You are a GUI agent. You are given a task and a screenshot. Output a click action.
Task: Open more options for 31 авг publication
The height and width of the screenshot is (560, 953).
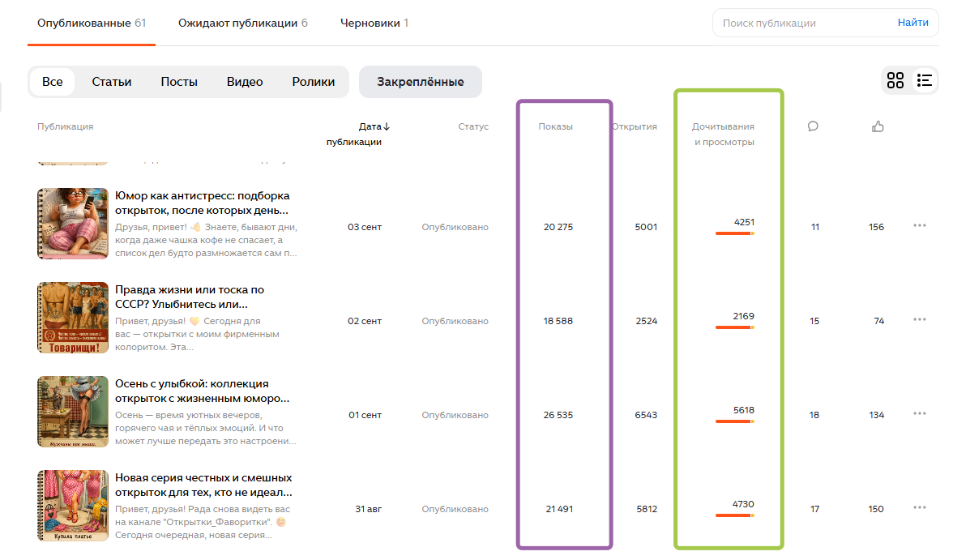pos(920,507)
